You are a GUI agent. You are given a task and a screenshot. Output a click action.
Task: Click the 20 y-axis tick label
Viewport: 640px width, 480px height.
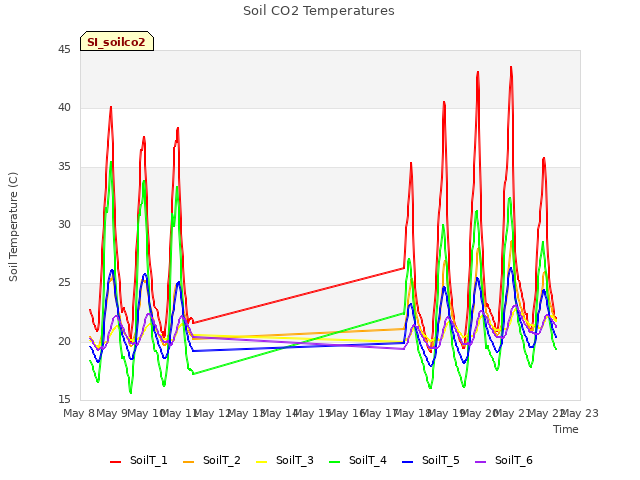(64, 341)
